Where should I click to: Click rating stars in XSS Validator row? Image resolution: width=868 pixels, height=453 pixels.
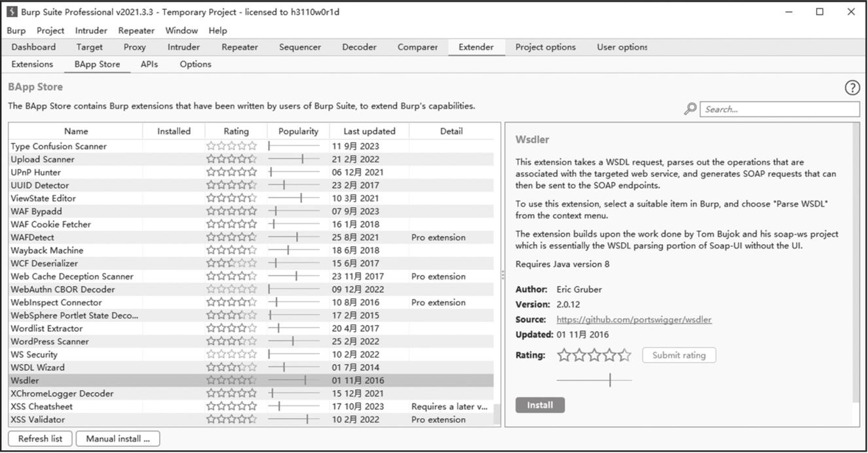tap(232, 420)
